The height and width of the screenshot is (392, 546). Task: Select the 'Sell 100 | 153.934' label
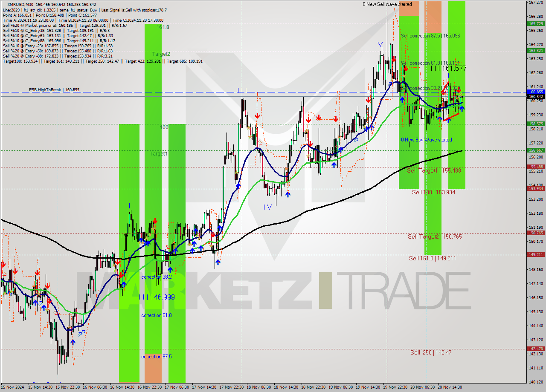[x=433, y=192]
